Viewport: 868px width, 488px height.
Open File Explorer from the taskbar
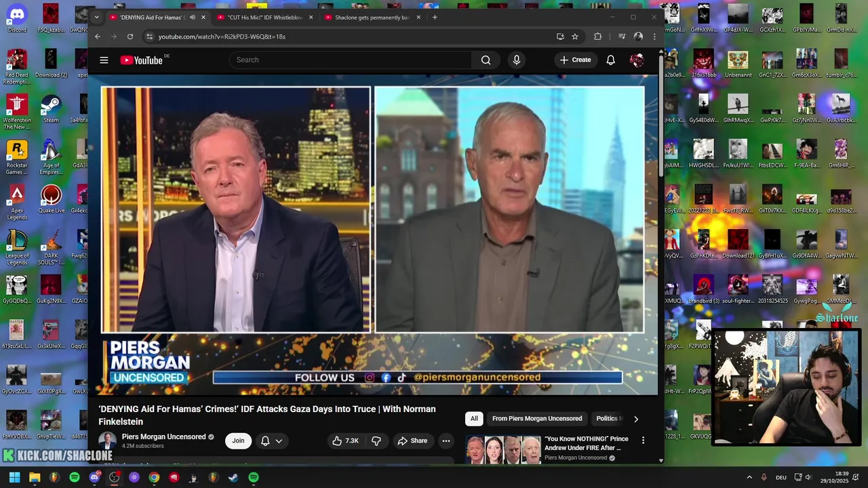pyautogui.click(x=35, y=477)
